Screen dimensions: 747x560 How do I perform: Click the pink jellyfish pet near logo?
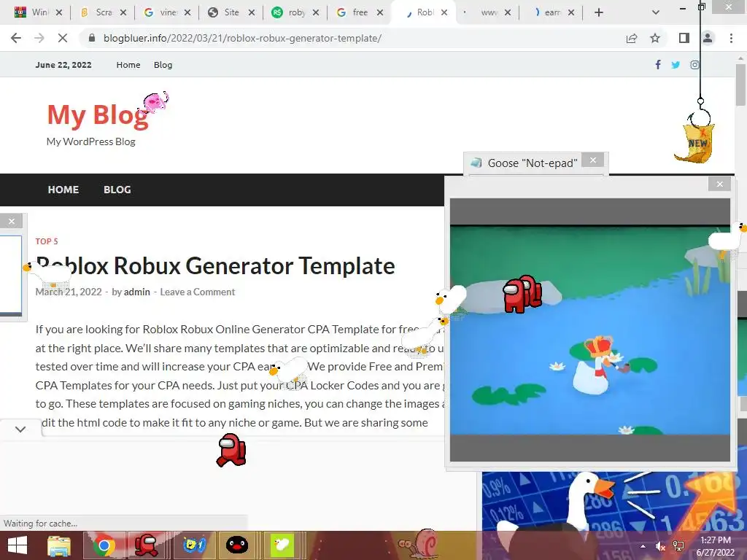coord(156,102)
